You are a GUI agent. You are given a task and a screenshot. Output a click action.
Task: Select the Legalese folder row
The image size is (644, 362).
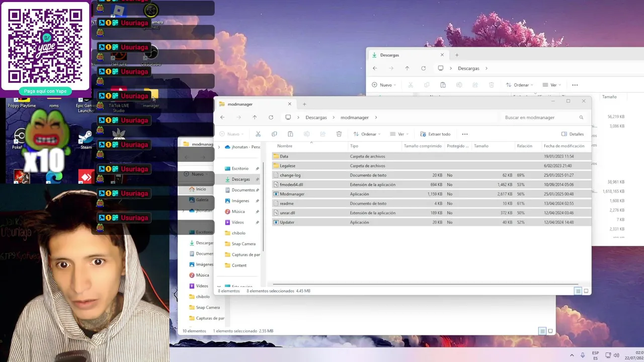point(431,165)
